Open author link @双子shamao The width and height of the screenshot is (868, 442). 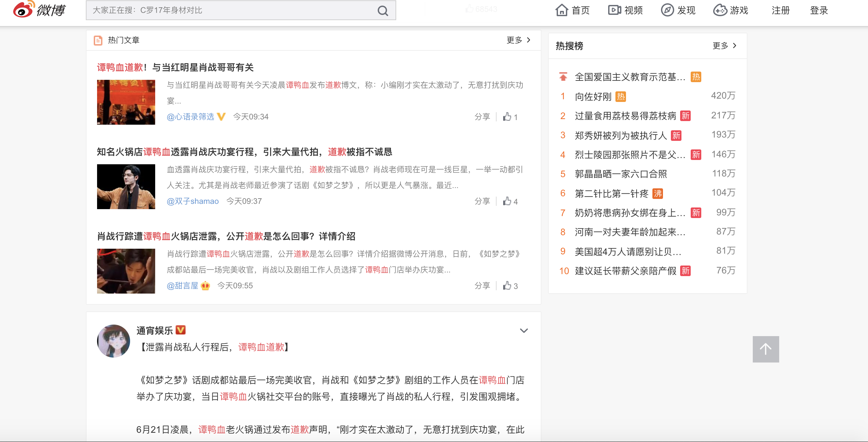[x=193, y=201]
